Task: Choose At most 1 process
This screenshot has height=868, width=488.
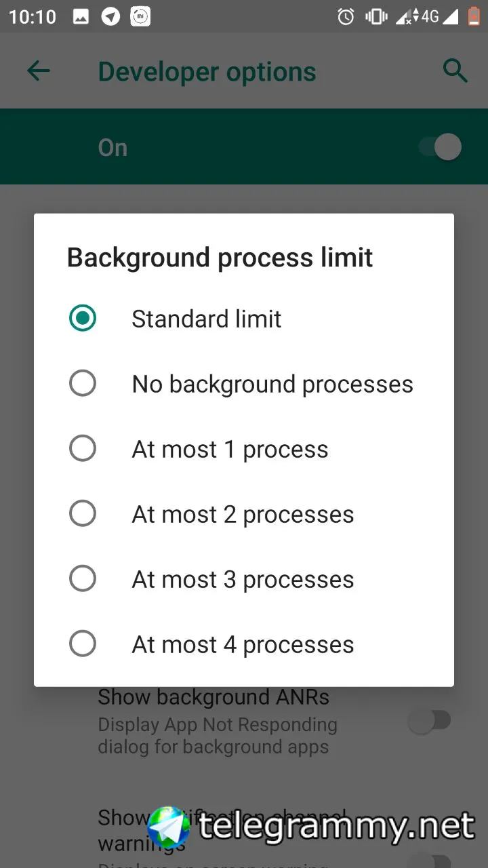Action: coord(244,448)
